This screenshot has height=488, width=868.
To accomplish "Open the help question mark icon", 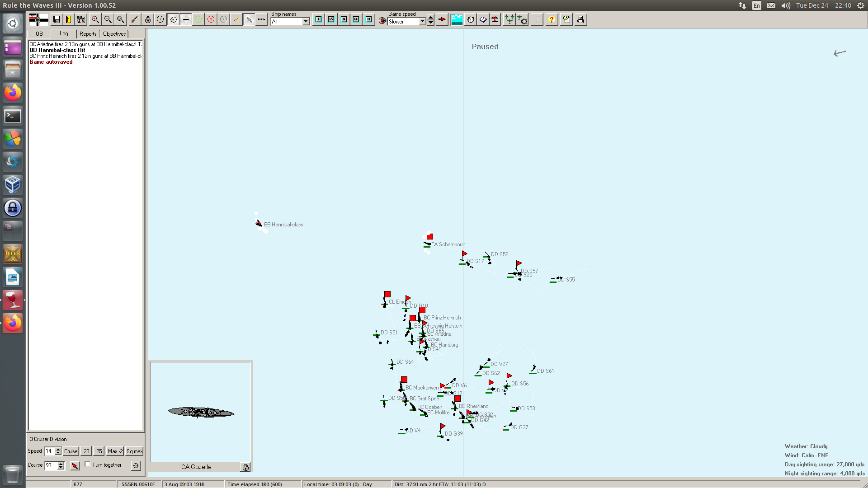I will [x=552, y=19].
